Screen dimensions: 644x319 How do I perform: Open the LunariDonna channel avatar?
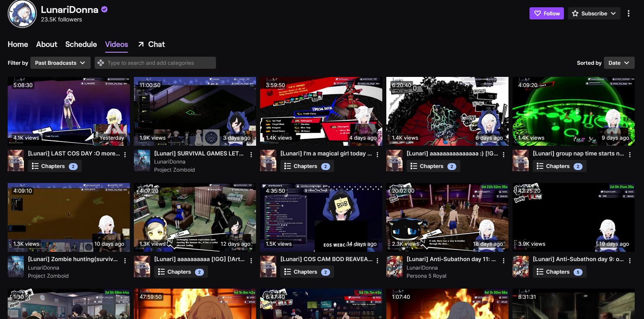[x=22, y=14]
